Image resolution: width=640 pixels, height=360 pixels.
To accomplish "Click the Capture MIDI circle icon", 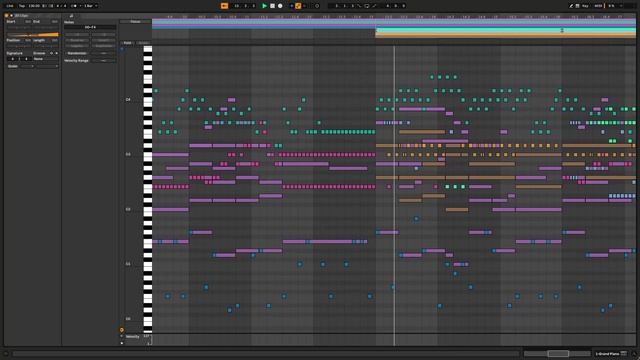I will [317, 6].
